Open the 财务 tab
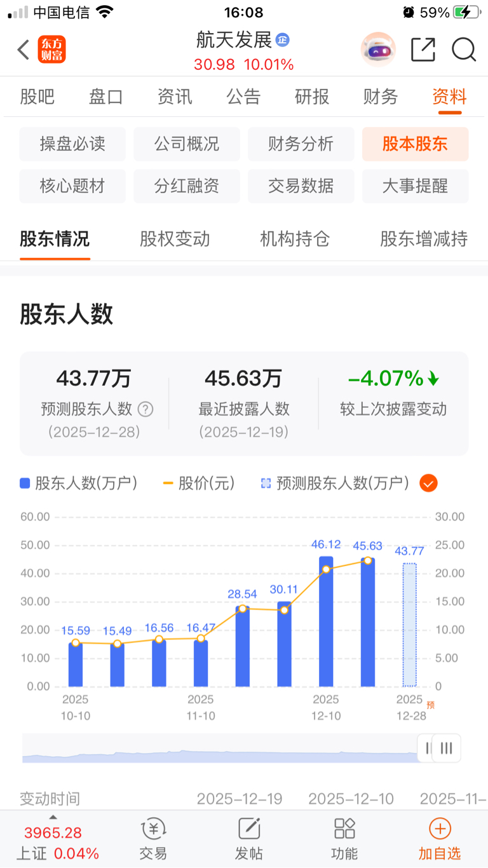488x868 pixels. [x=381, y=97]
